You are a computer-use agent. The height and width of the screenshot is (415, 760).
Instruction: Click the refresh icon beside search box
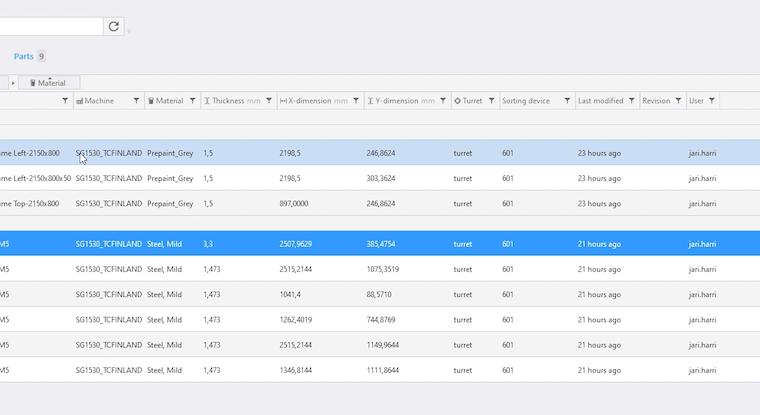click(x=114, y=27)
